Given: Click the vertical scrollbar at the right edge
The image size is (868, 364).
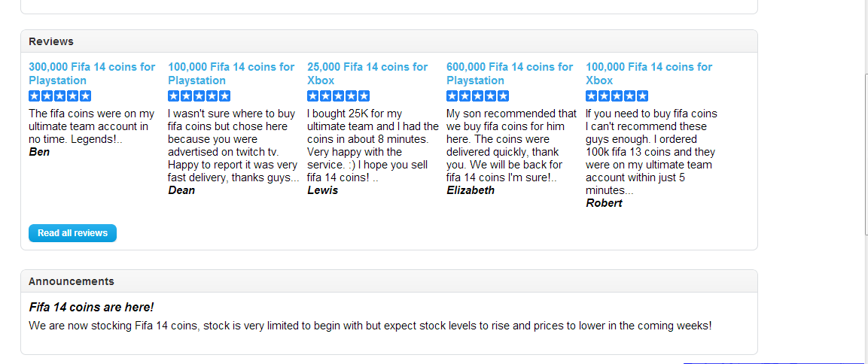Looking at the screenshot, I should click(865, 155).
